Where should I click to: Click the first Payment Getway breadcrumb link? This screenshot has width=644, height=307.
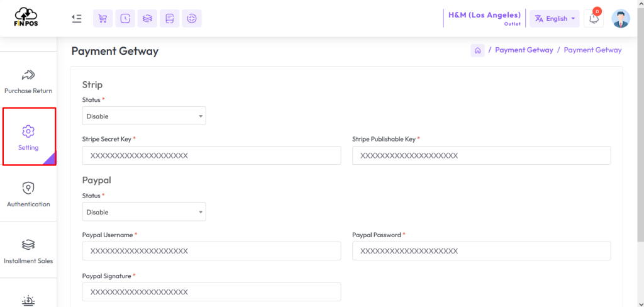click(x=524, y=50)
